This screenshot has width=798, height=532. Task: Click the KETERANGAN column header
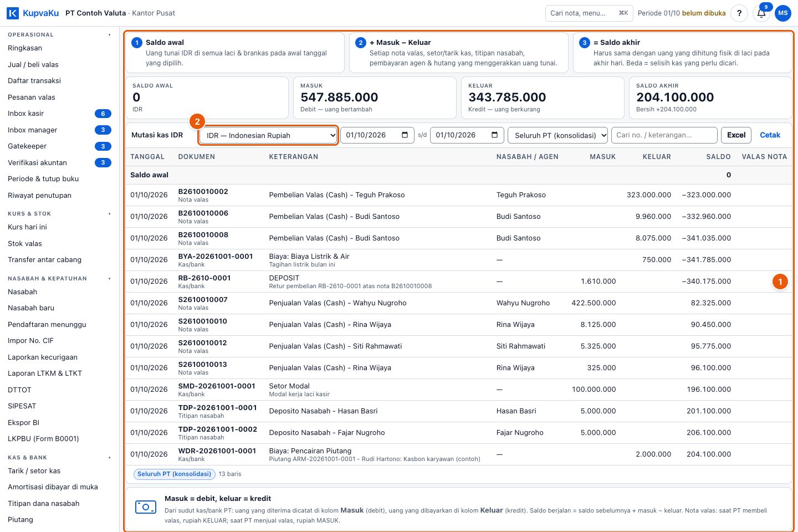point(294,157)
